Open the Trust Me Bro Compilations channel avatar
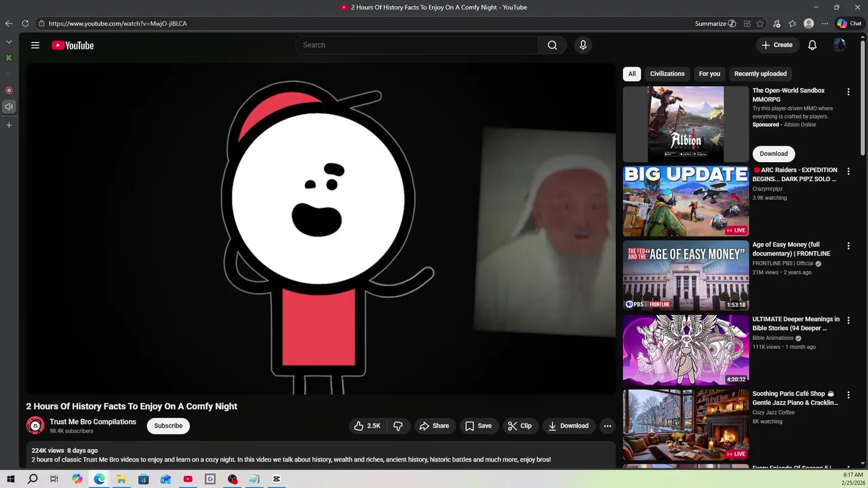868x488 pixels. coord(35,426)
